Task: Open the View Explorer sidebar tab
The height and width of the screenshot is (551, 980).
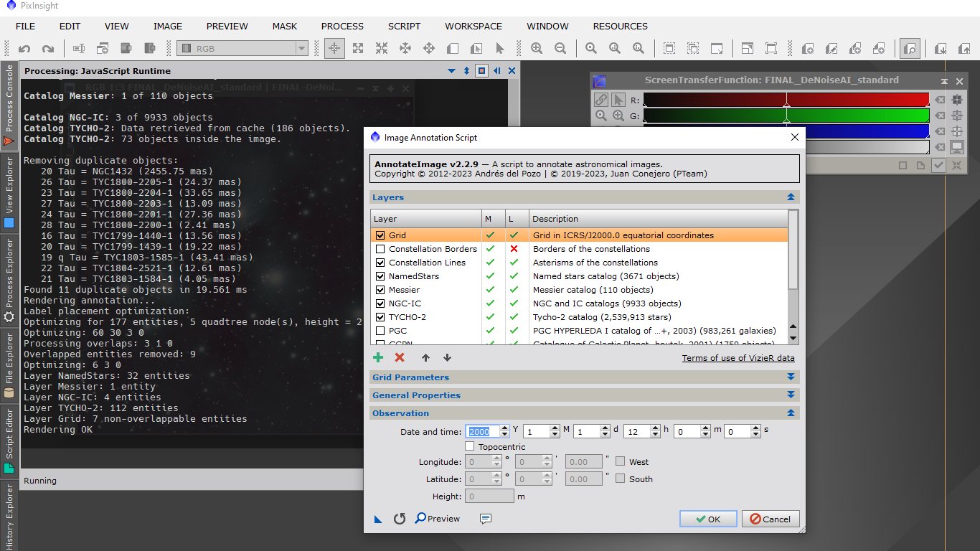Action: pos(9,192)
